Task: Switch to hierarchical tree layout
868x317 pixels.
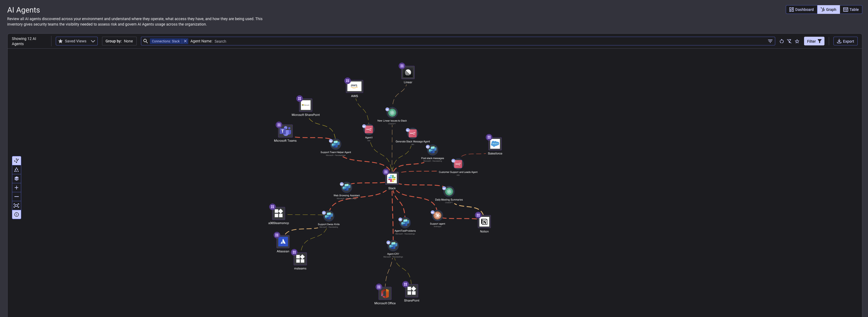Action: (16, 170)
